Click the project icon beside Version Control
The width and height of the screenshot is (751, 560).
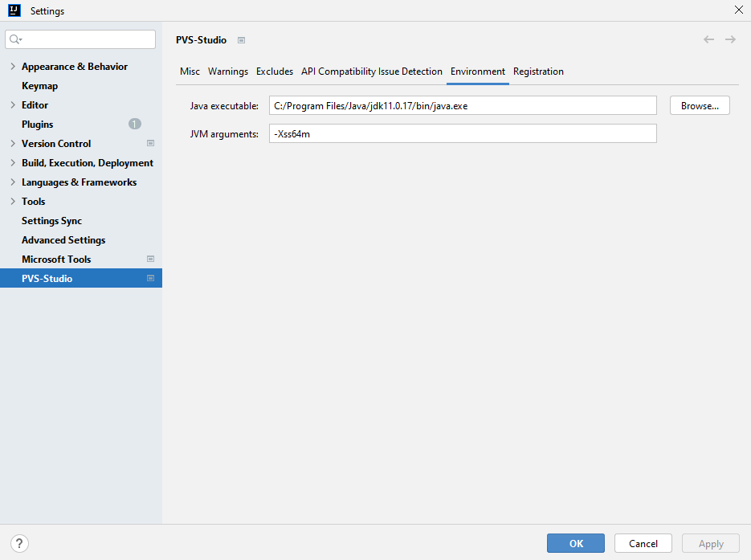(x=150, y=143)
